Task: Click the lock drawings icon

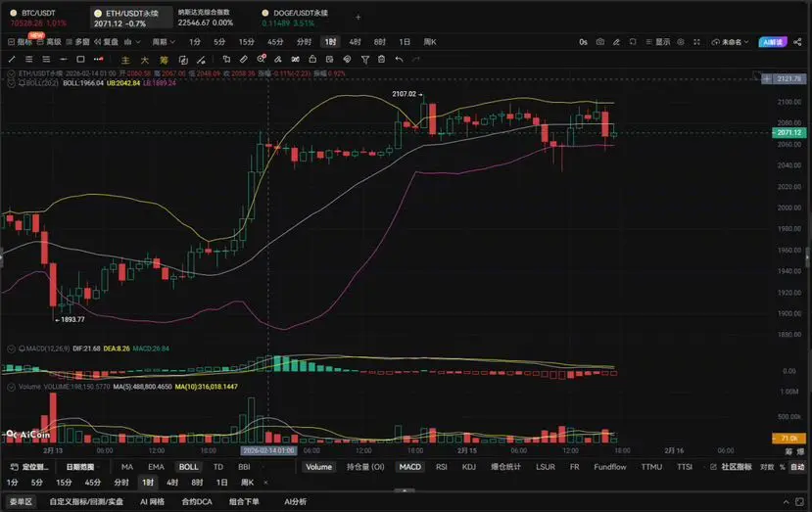Action: [312, 60]
